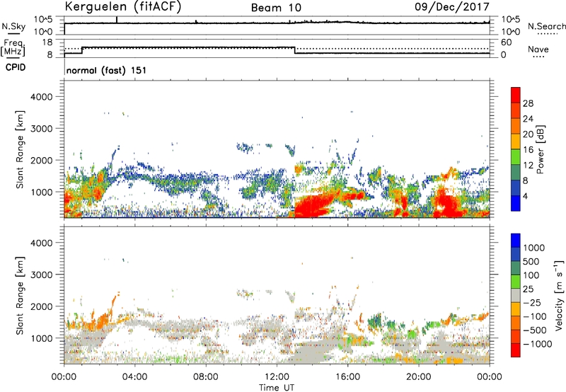Screen dimensions: 566x392
Task: Click the 'N.Sky' legend label
Action: click(13, 26)
